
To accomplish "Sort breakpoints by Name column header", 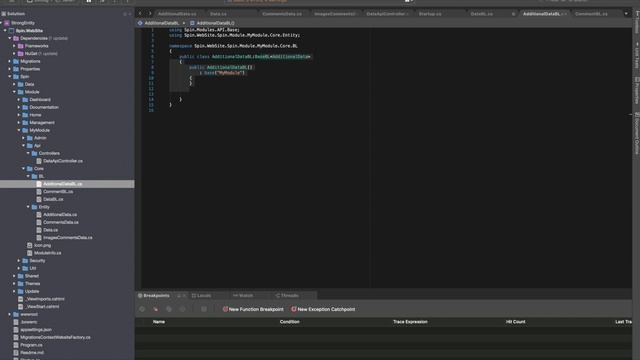I will click(159, 322).
